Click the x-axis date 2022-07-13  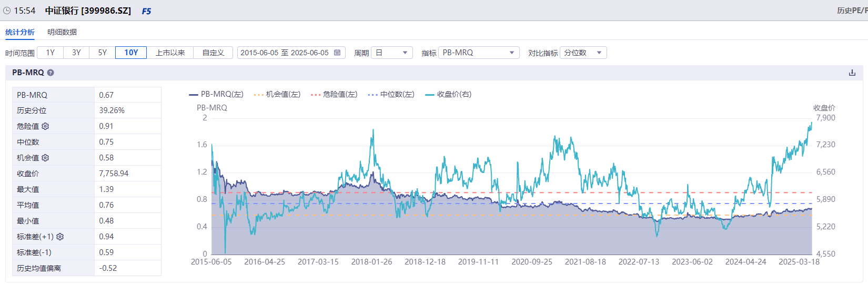639,262
